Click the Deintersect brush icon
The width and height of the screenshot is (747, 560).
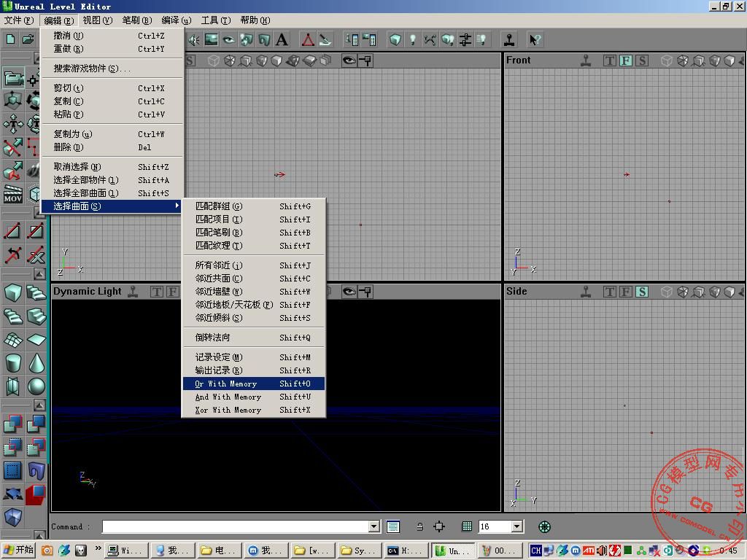tap(36, 447)
